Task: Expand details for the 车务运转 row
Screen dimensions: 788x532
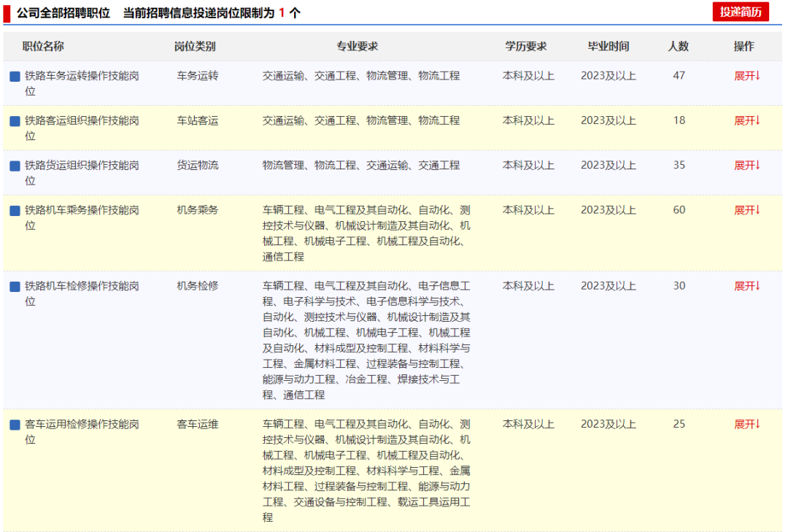Action: pyautogui.click(x=747, y=76)
